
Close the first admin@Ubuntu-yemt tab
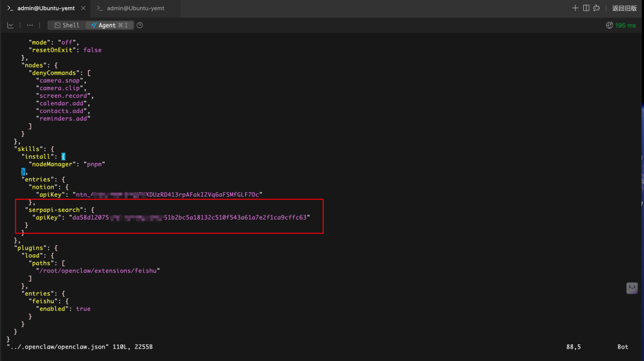[x=83, y=8]
